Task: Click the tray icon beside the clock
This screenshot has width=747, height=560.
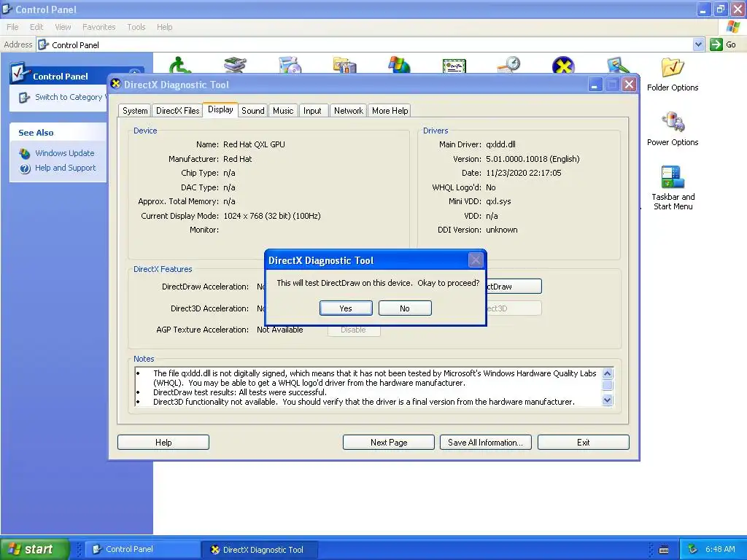Action: pos(693,549)
